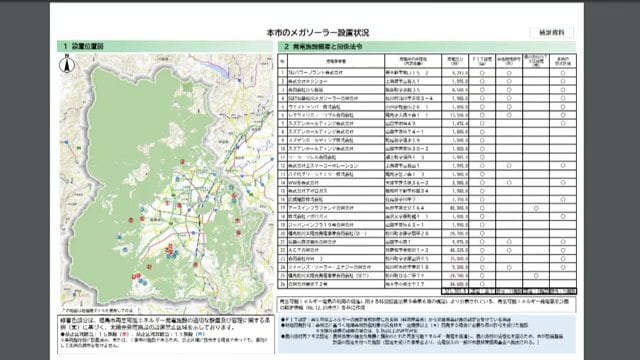This screenshot has height=360, width=640.
Task: Select row 2 operator 株式会社ホクショー
Action: tap(308, 81)
